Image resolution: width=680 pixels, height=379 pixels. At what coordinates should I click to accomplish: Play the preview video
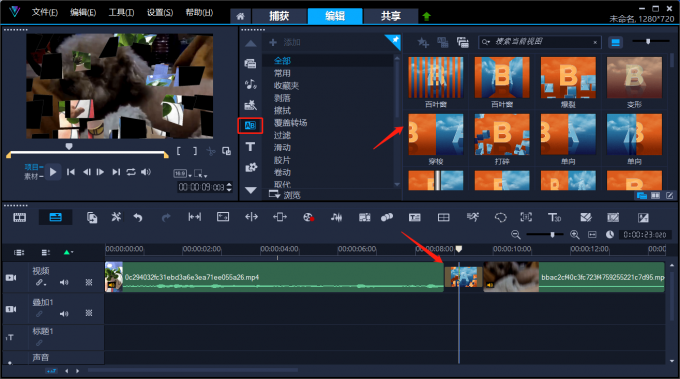tap(53, 172)
